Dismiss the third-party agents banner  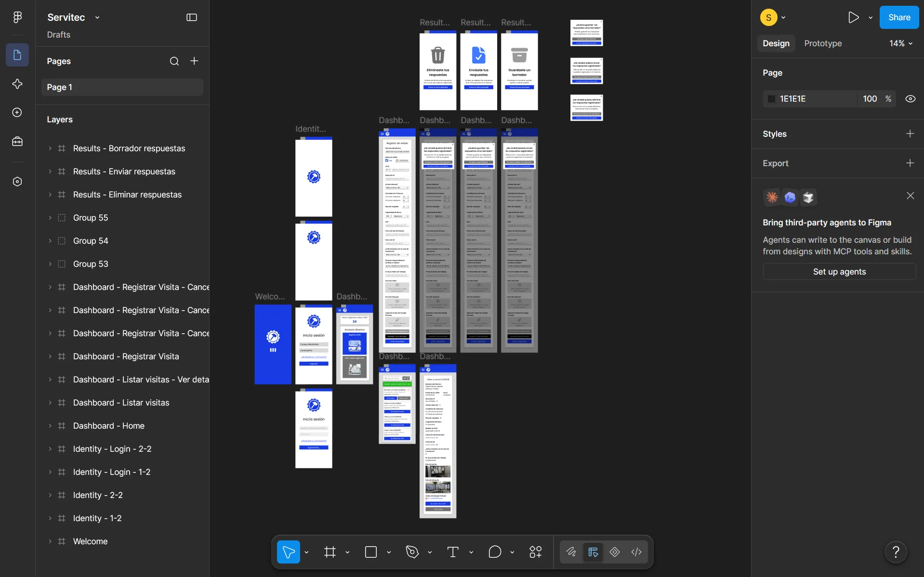(910, 196)
